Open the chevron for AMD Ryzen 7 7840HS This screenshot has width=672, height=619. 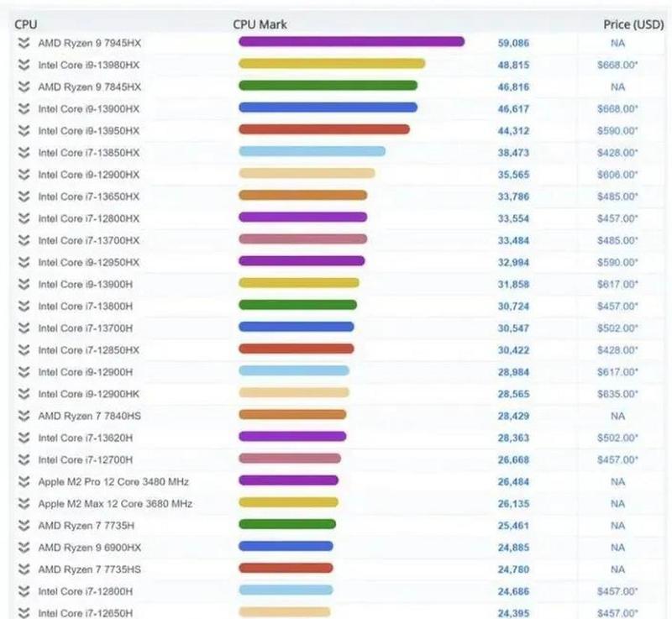point(24,416)
